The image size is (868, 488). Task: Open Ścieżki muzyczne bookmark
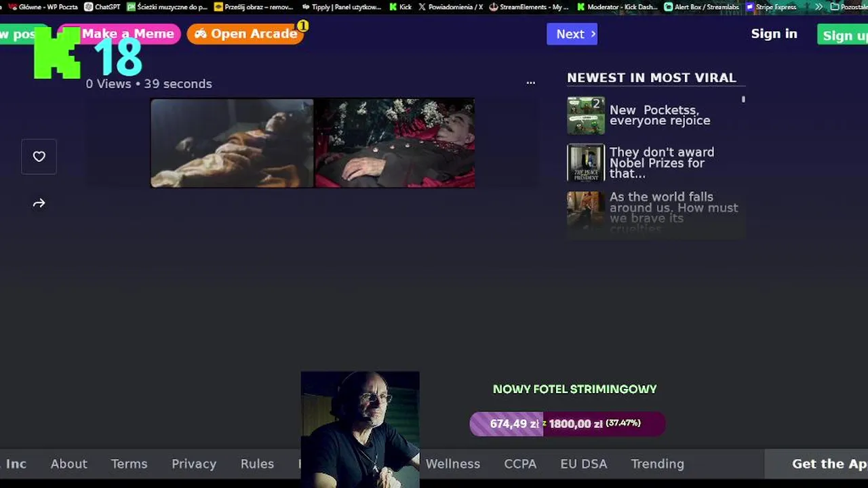tap(167, 7)
